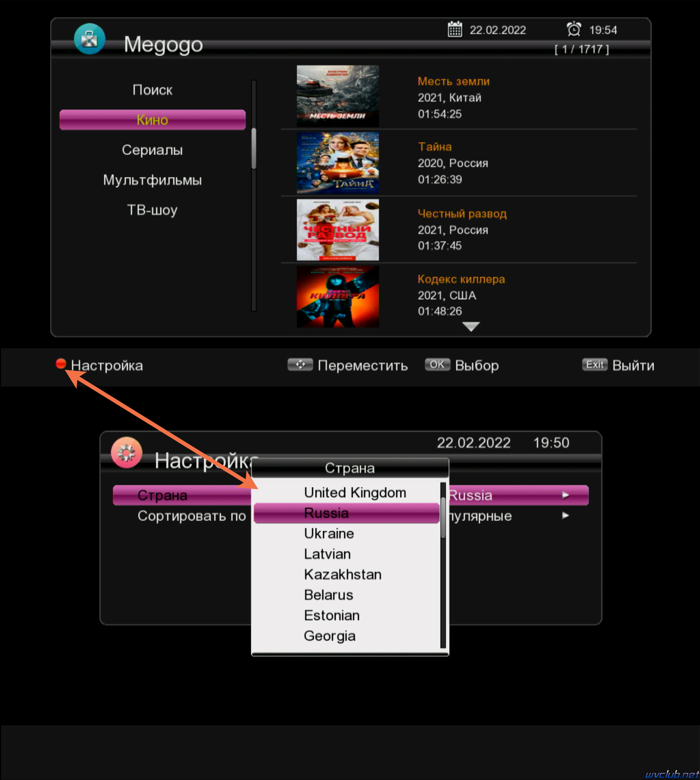Click the duration 01:26:39
The width and height of the screenshot is (700, 780).
440,179
